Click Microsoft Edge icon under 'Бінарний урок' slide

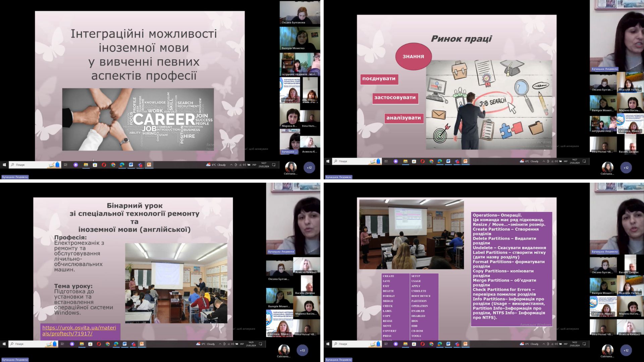116,344
